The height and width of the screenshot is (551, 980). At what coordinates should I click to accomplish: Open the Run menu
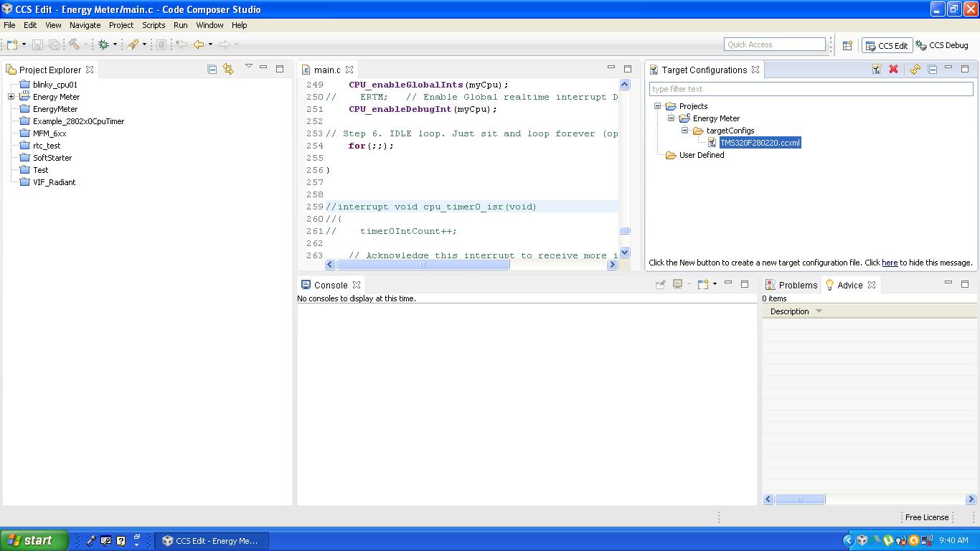(x=180, y=25)
